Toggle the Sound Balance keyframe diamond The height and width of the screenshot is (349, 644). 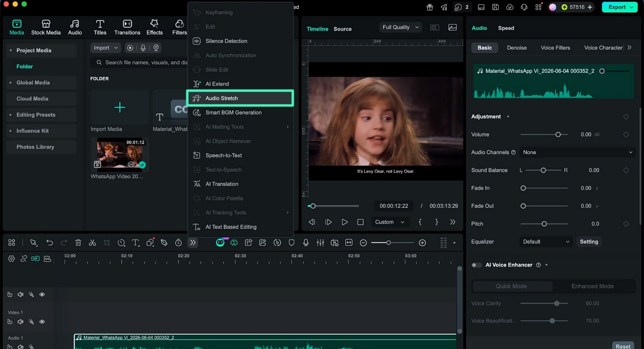point(626,170)
